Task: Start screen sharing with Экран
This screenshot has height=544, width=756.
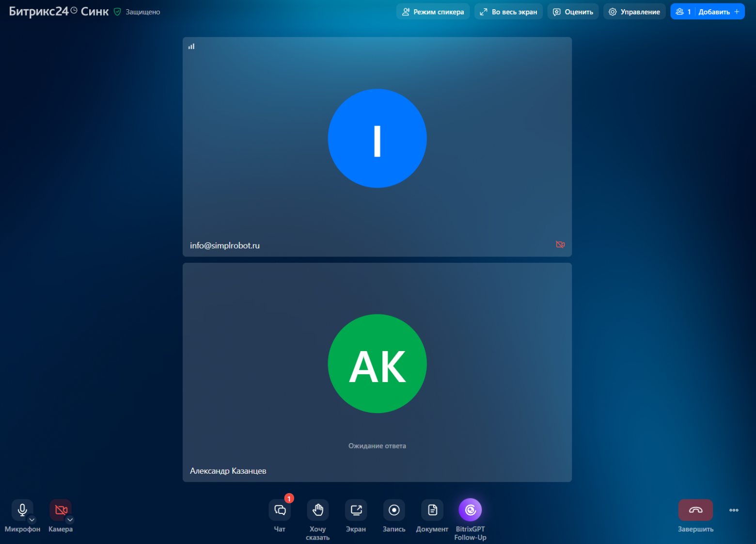Action: 356,510
